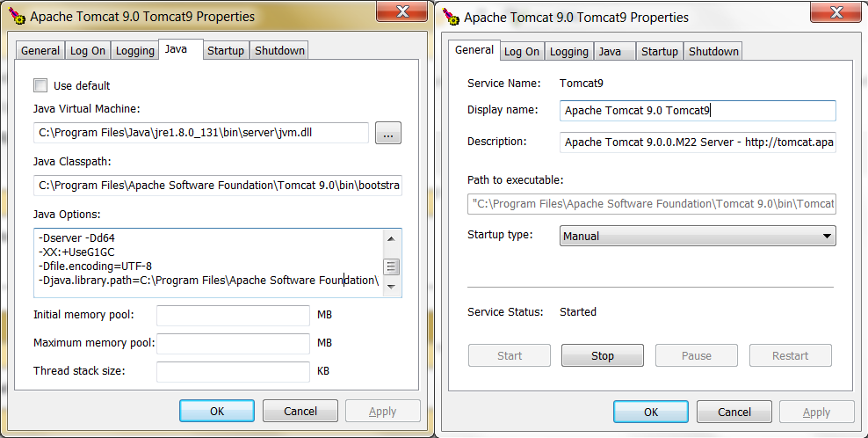Viewport: 868px width, 438px height.
Task: Click Java Options scrollbar up arrow
Action: (391, 239)
